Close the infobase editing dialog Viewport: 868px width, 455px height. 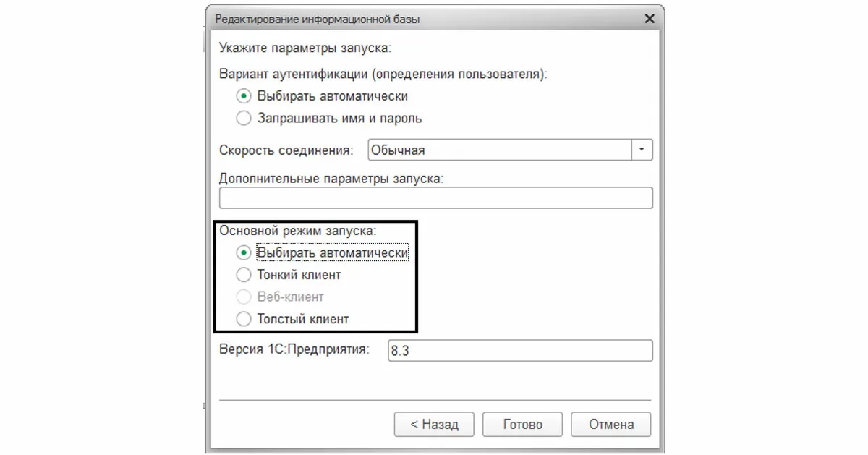point(650,19)
